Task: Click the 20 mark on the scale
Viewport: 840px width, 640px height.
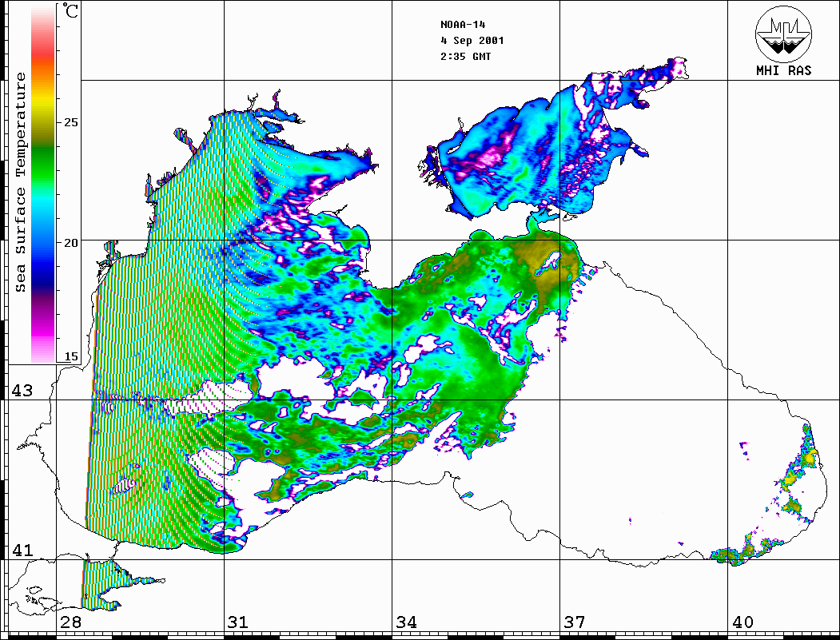Action: pos(70,243)
